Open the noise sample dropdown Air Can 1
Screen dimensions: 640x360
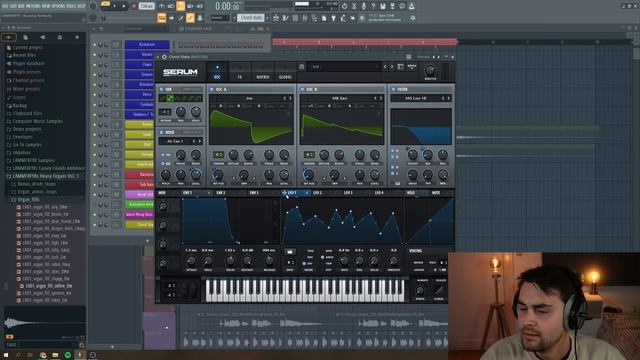point(175,141)
